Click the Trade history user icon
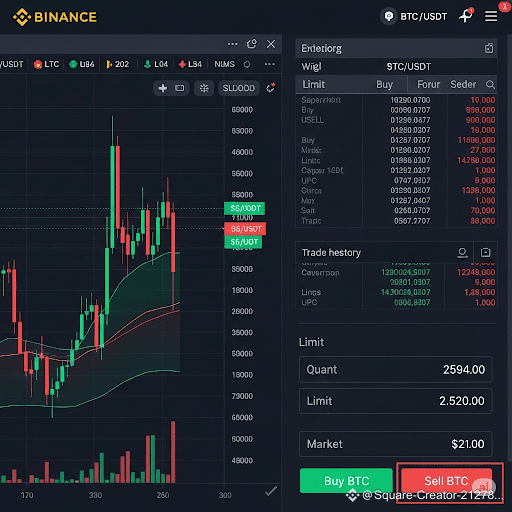Viewport: 512px width, 512px height. (462, 253)
